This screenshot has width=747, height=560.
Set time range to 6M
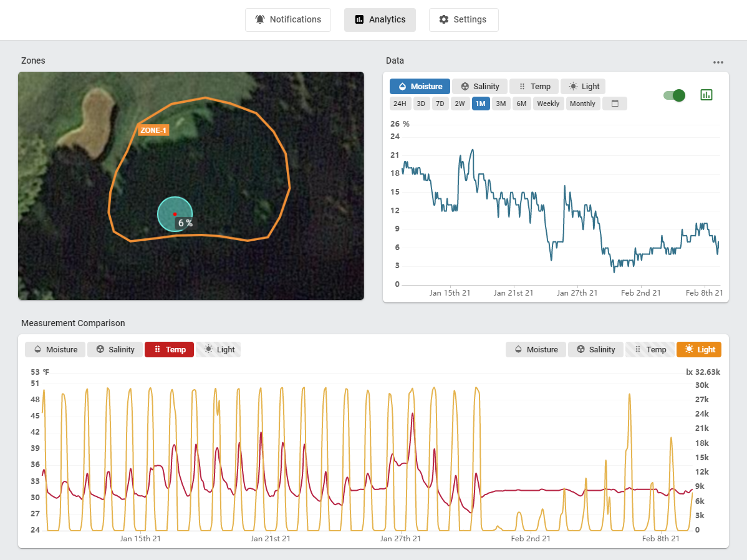tap(522, 104)
